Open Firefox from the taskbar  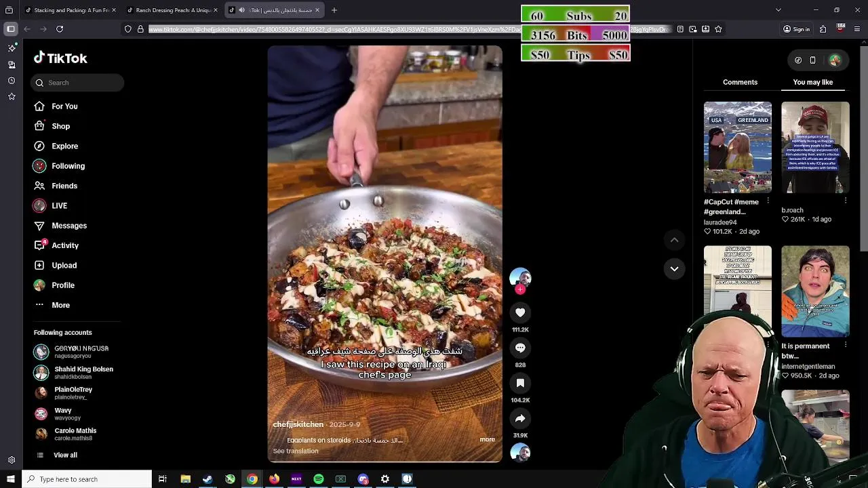coord(274,479)
